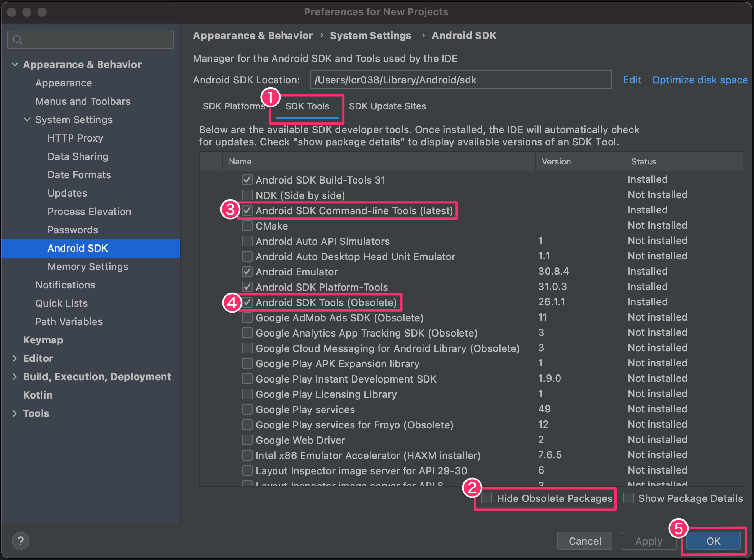Check Intel x86 Emulator Accelerator (HAXM installer)
Screen dimensions: 754x560
(247, 455)
